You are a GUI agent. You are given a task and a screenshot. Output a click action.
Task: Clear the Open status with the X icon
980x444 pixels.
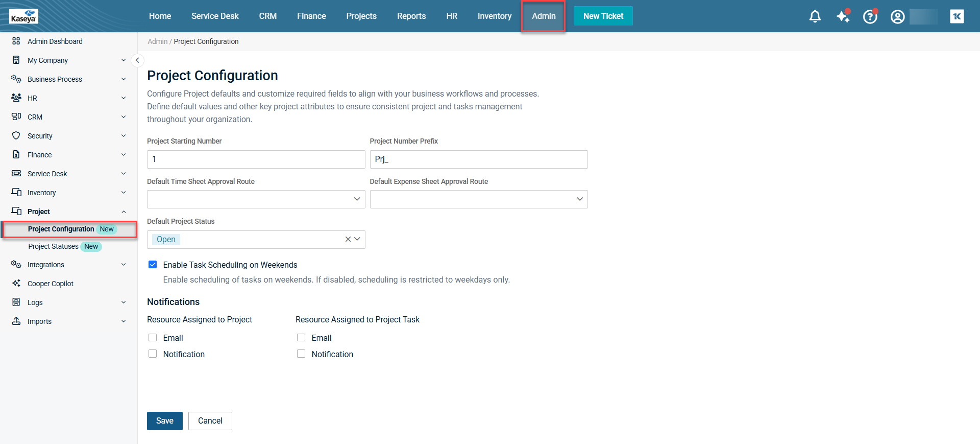(x=348, y=239)
